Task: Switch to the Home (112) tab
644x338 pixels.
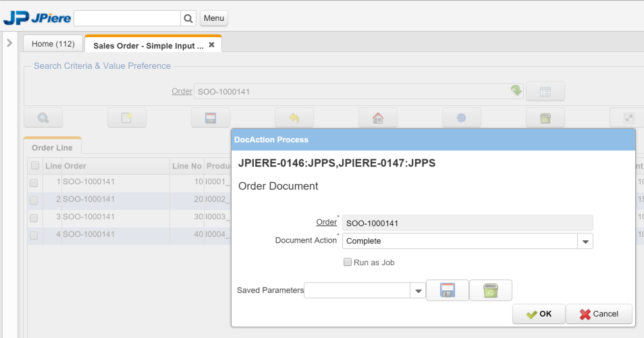Action: 53,44
